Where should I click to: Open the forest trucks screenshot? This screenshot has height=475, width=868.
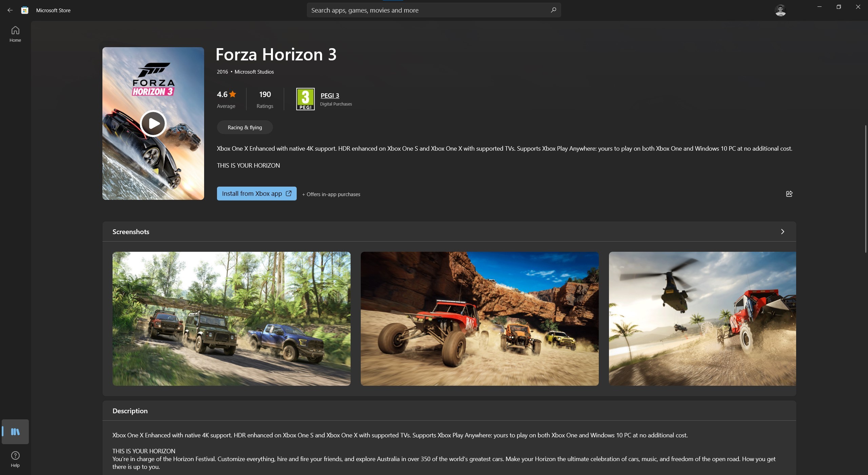pyautogui.click(x=232, y=319)
